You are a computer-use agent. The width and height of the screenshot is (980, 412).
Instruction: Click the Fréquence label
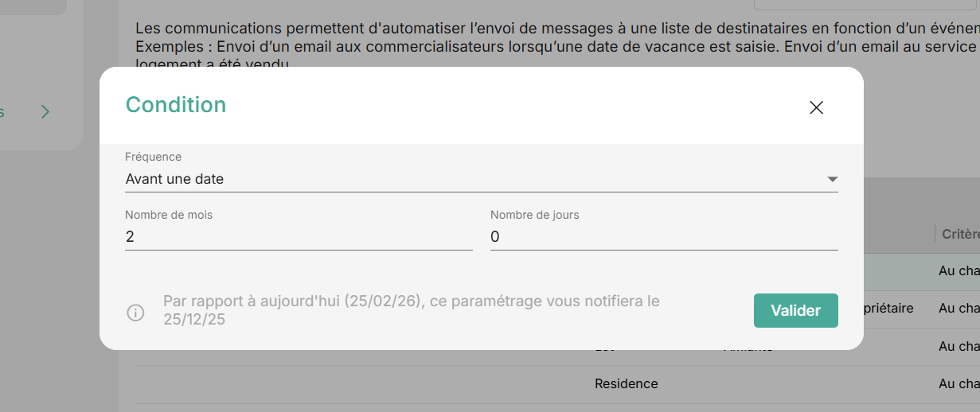tap(154, 157)
